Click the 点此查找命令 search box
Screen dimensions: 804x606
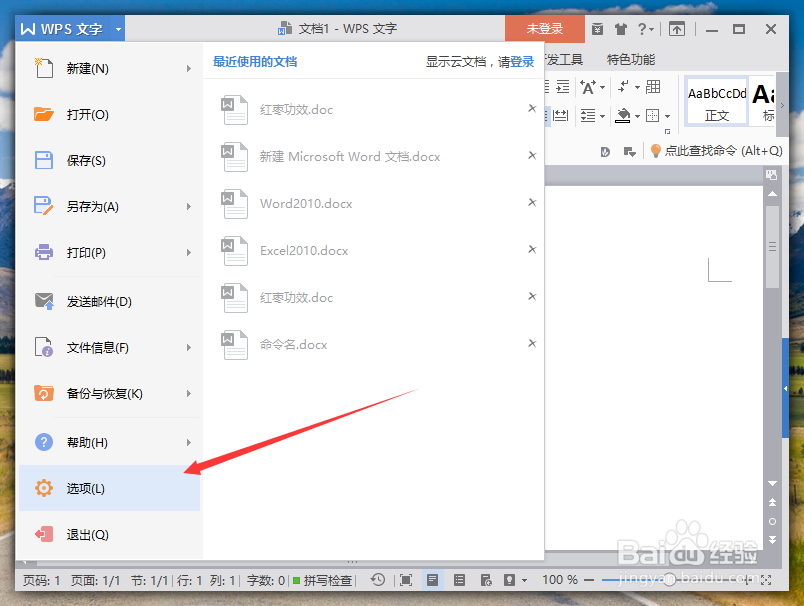(x=716, y=151)
